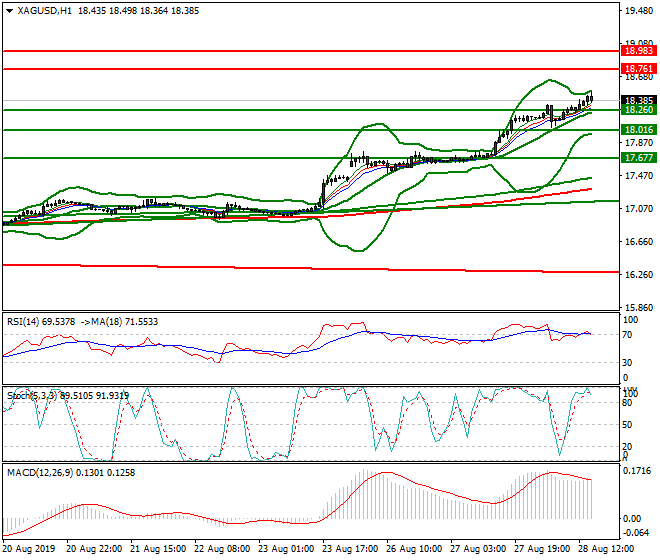Select the green 18.016 price level tag
This screenshot has height=560, width=660.
[637, 130]
